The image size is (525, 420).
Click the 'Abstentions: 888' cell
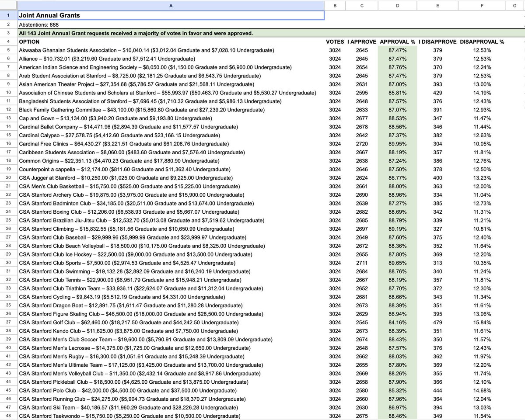171,25
